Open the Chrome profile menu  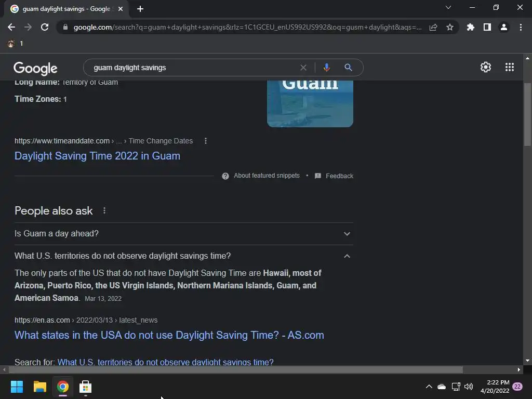point(504,27)
